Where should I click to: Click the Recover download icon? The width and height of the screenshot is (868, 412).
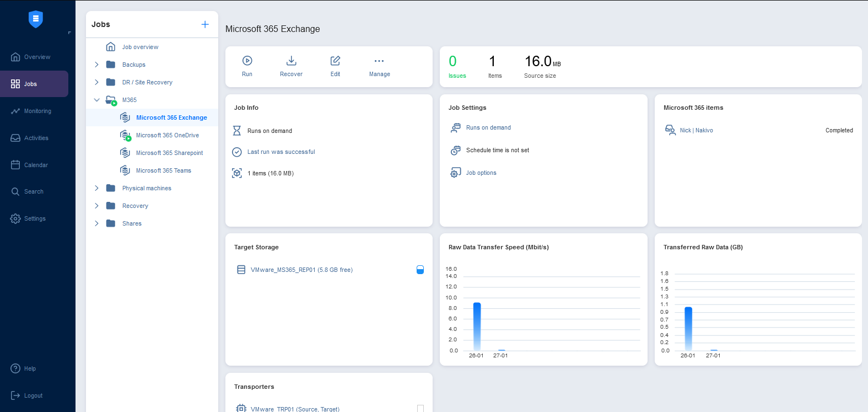click(x=291, y=61)
